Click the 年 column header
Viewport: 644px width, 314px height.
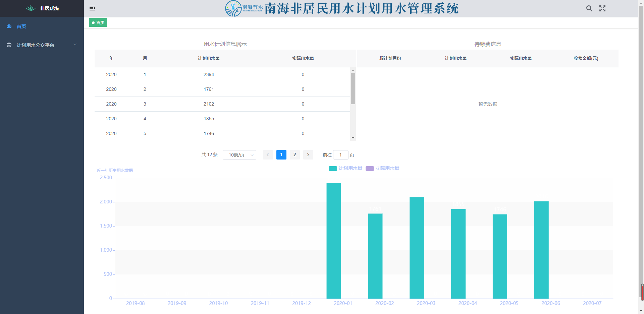tap(111, 58)
